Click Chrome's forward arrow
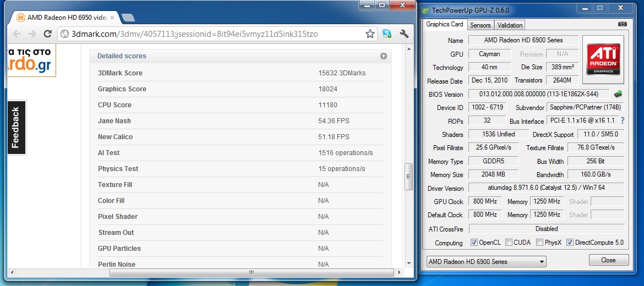The width and height of the screenshot is (644, 286). click(32, 34)
